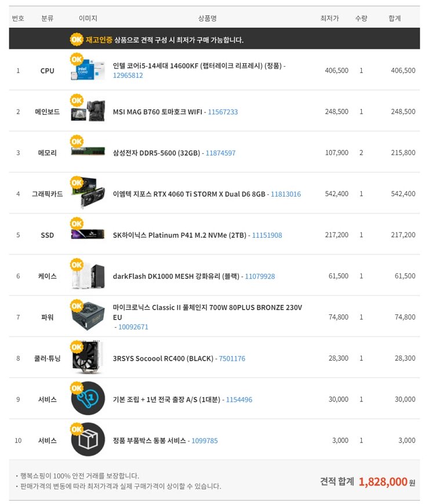Click the parts box service cube icon
The height and width of the screenshot is (504, 429).
[x=88, y=440]
